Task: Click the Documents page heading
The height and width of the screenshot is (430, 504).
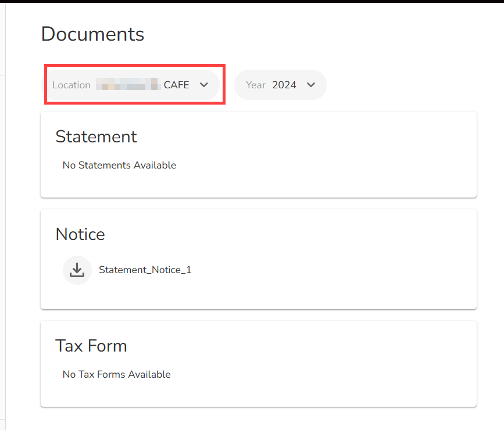Action: point(92,34)
